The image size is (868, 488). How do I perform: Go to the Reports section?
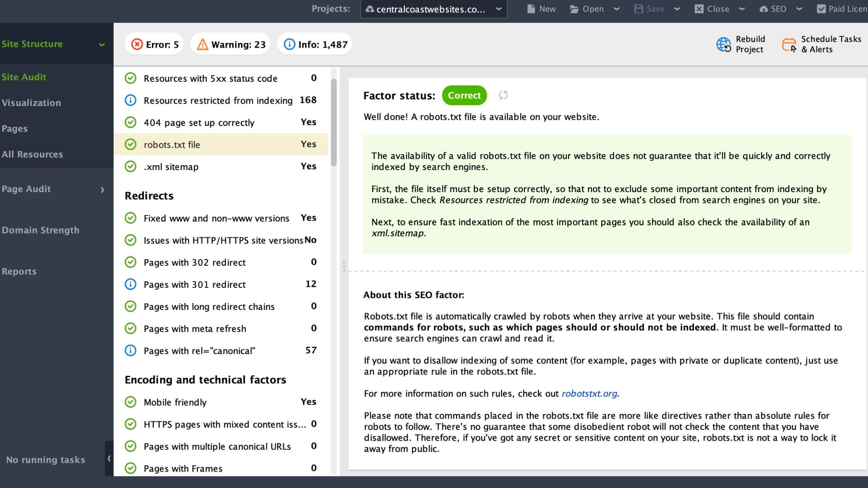tap(19, 271)
